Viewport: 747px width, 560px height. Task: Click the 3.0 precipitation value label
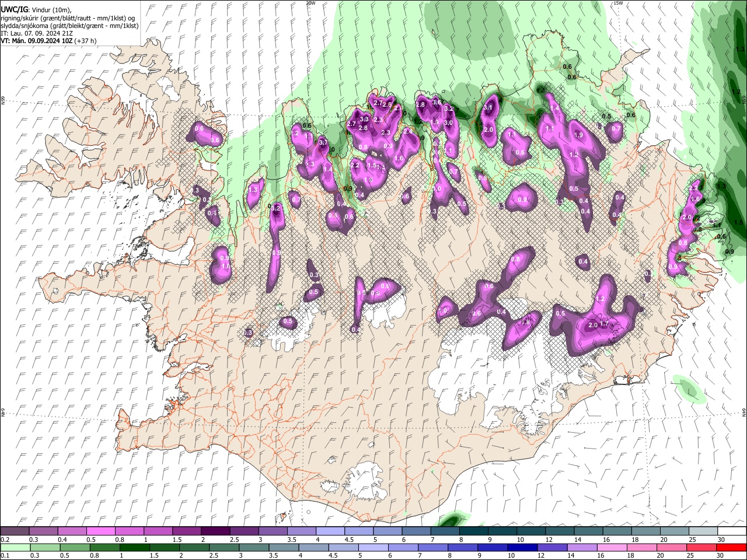[448, 123]
